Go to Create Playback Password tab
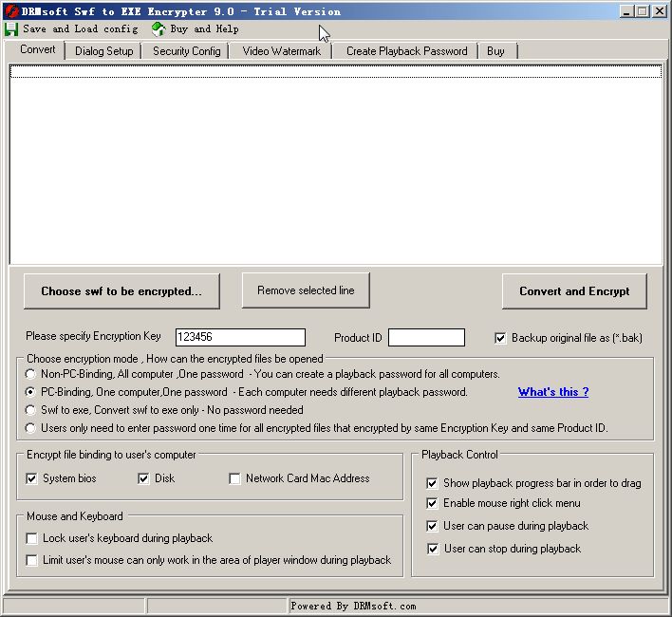 (x=406, y=51)
